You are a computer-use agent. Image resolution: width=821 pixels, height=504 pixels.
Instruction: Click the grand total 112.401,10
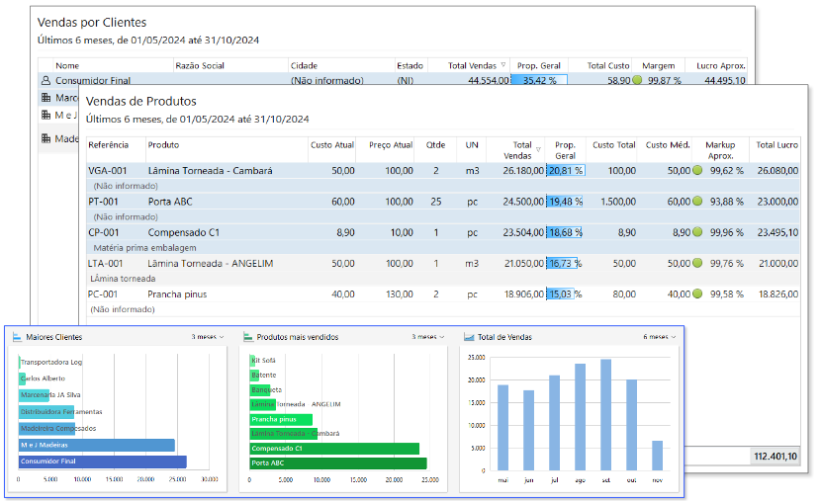pyautogui.click(x=775, y=456)
